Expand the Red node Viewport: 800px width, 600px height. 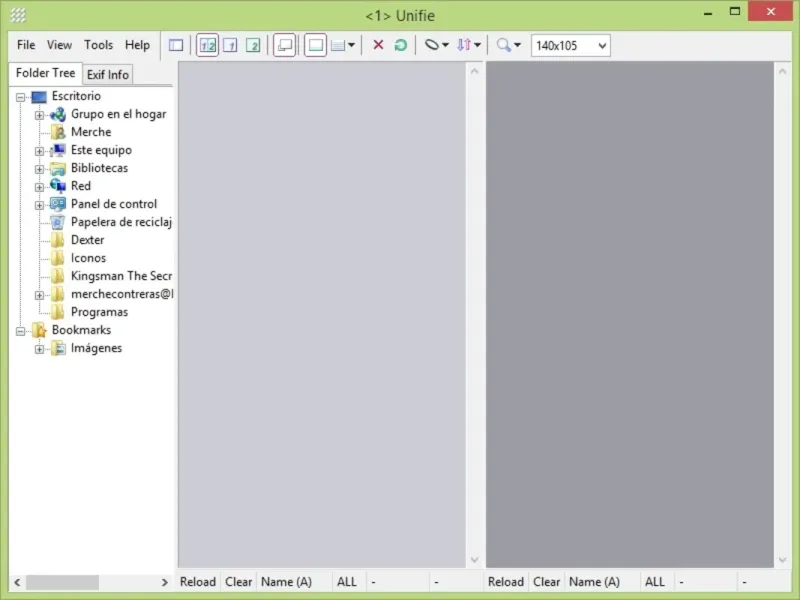[39, 187]
